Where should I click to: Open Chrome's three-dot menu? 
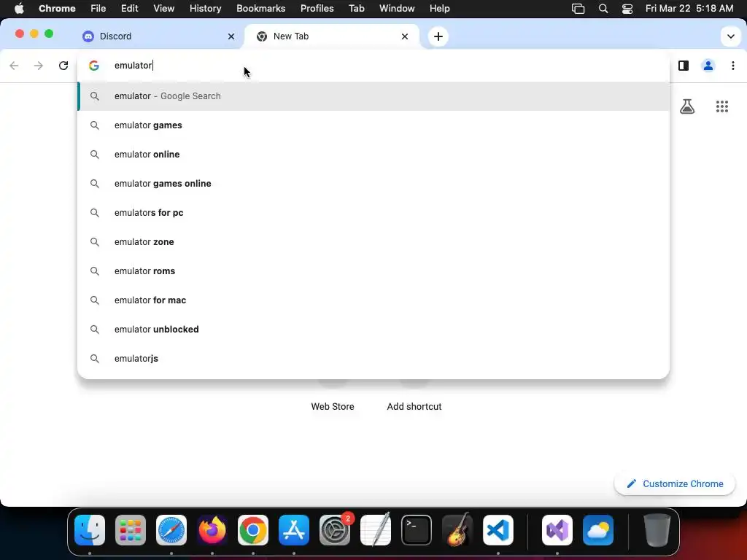tap(732, 66)
